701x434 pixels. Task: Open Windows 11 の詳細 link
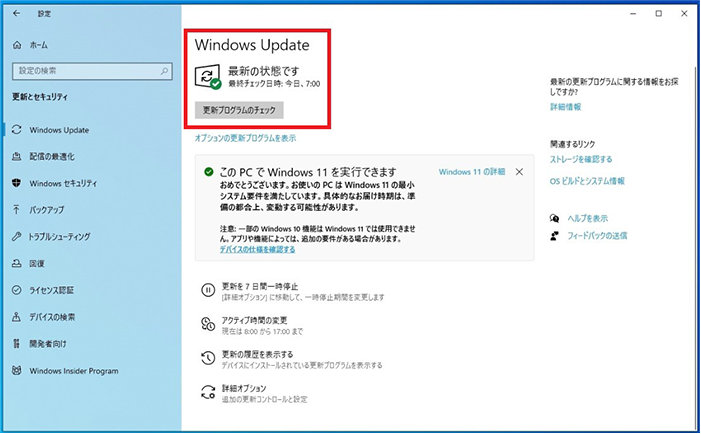(x=472, y=172)
